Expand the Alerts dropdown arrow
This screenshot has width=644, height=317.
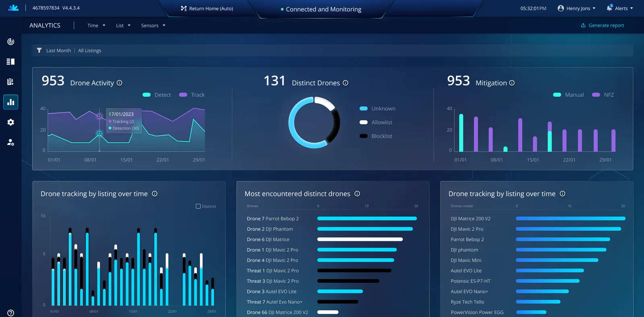pos(632,8)
